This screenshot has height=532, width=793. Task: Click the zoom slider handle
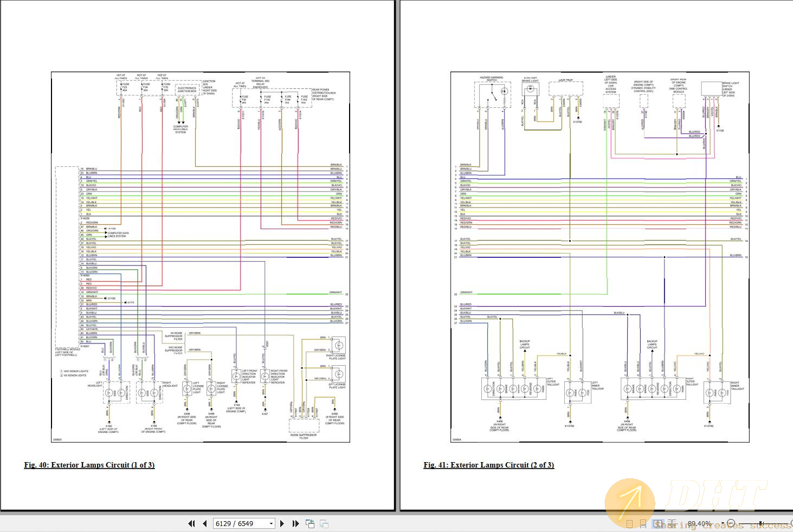760,523
